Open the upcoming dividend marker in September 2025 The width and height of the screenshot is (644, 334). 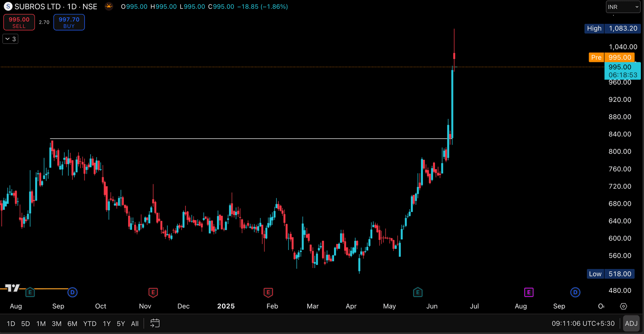[x=575, y=292]
